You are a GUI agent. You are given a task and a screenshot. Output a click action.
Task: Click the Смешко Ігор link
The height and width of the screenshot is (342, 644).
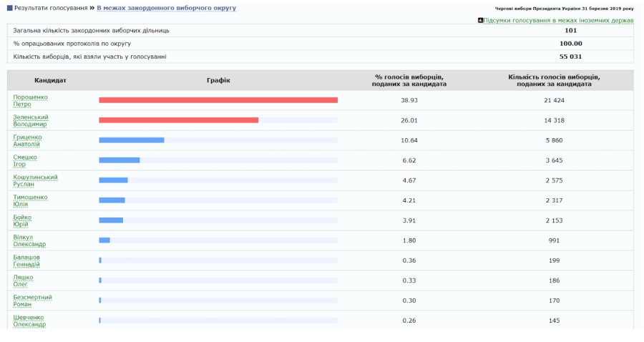click(x=25, y=160)
